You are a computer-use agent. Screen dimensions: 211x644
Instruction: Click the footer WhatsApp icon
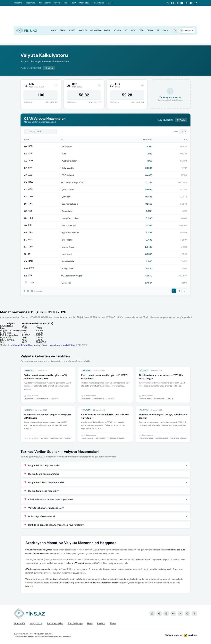pos(152,613)
